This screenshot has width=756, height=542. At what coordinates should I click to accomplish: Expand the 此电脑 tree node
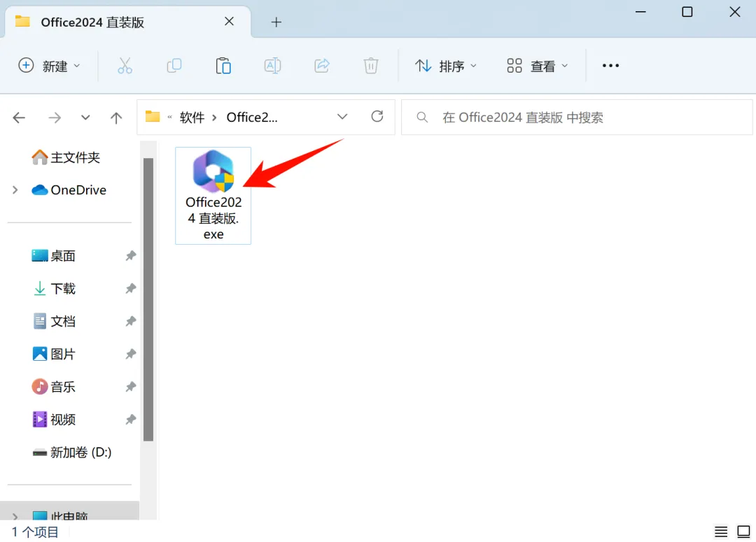click(x=15, y=516)
